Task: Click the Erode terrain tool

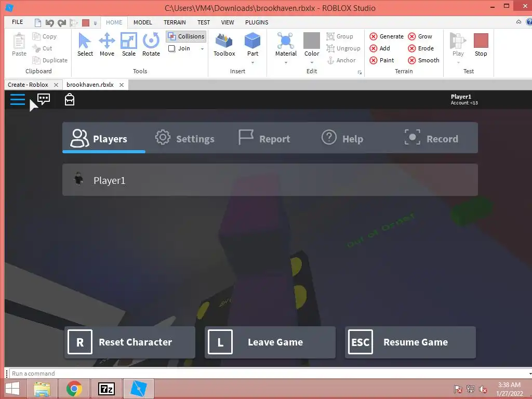Action: (421, 48)
